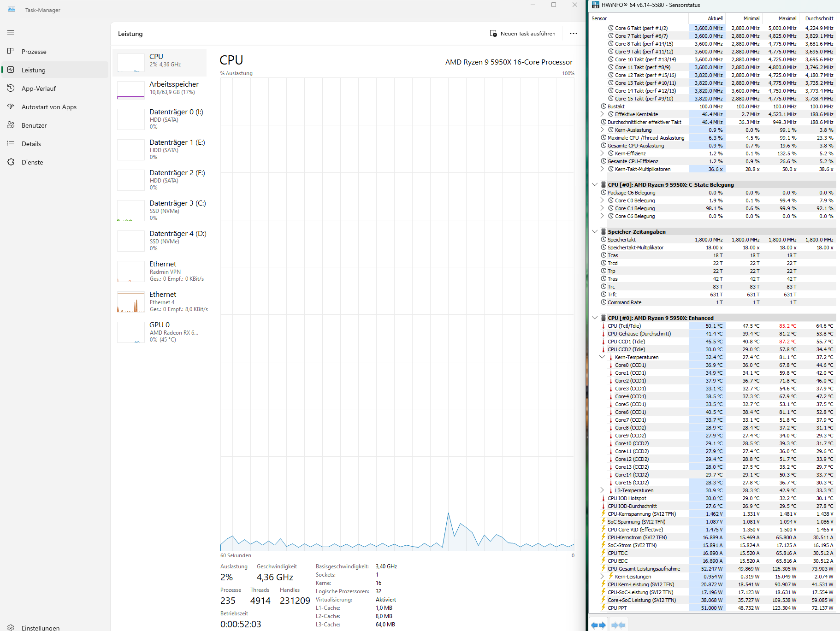The image size is (840, 631).
Task: Click the Betriebszeit value 0:00:52:03
Action: (241, 624)
